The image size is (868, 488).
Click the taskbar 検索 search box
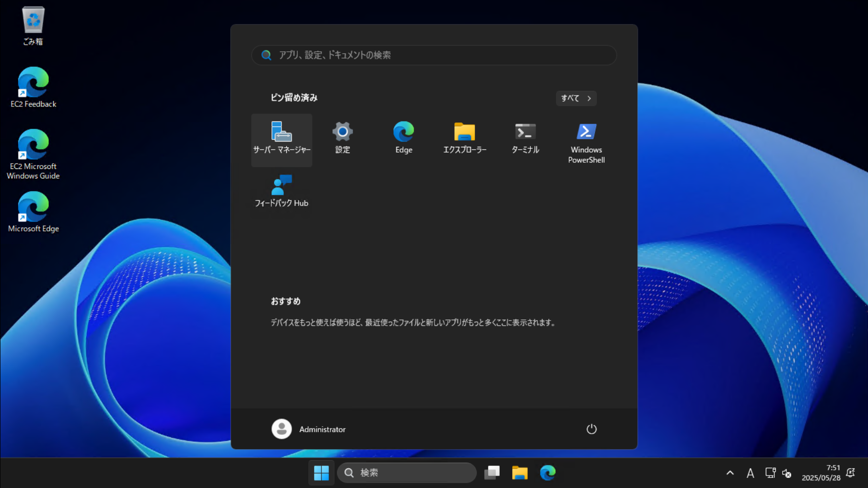tap(407, 473)
